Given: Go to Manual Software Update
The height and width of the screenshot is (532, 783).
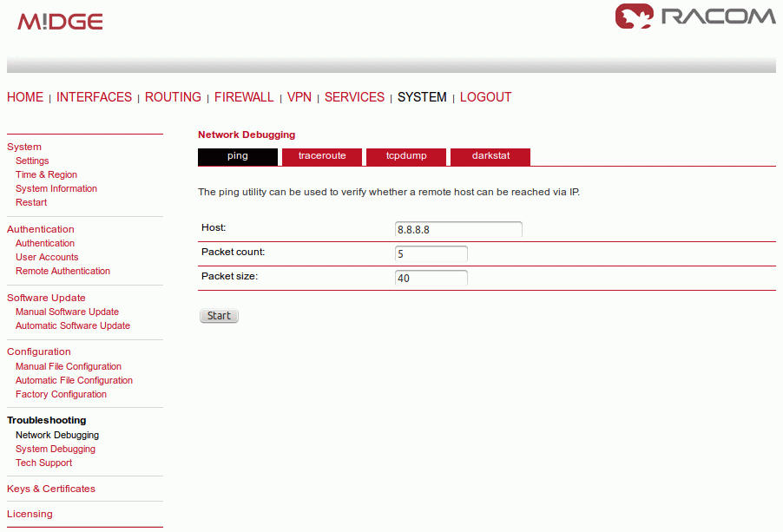Looking at the screenshot, I should click(x=67, y=312).
